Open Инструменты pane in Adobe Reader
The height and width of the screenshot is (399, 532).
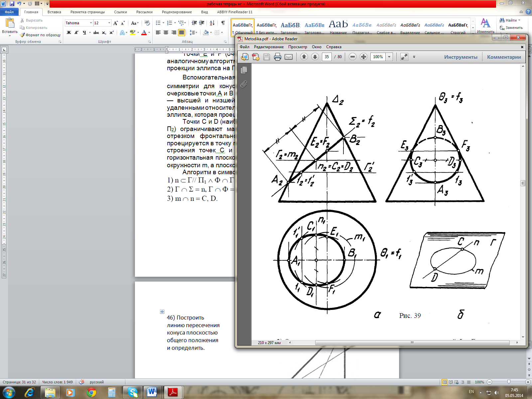coord(461,57)
